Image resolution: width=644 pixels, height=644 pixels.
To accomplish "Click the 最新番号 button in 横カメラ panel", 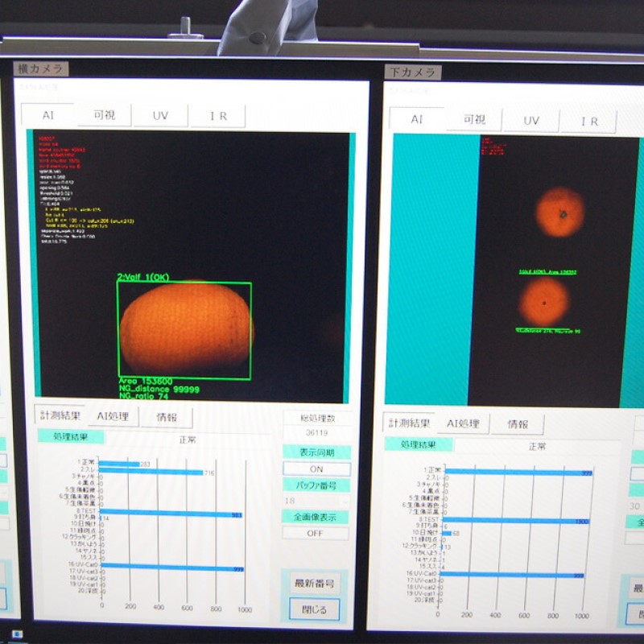I will click(314, 583).
